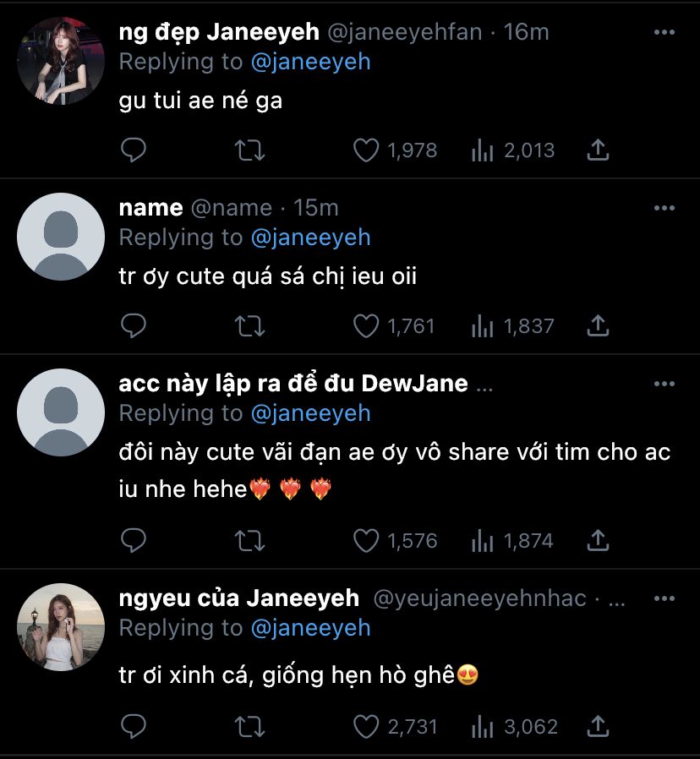This screenshot has width=700, height=759.
Task: Retweet the 'gu tui ae né ga' tweet
Action: pyautogui.click(x=249, y=150)
